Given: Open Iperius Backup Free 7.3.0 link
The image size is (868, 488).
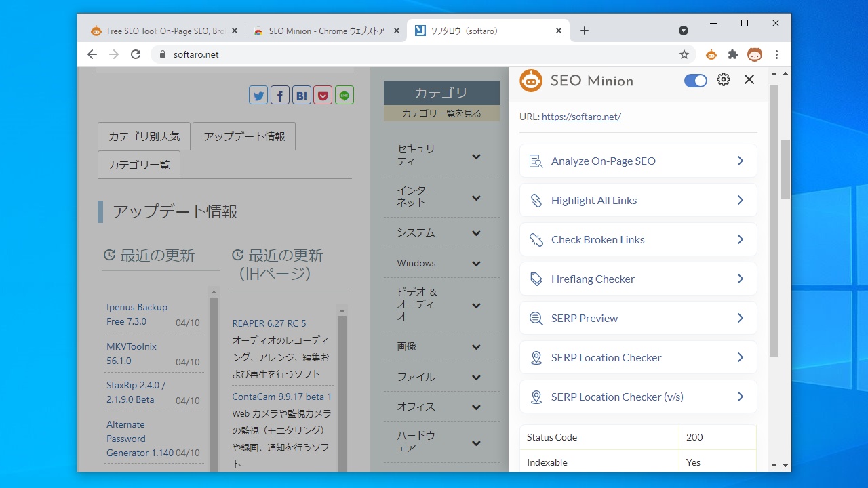Looking at the screenshot, I should [137, 314].
